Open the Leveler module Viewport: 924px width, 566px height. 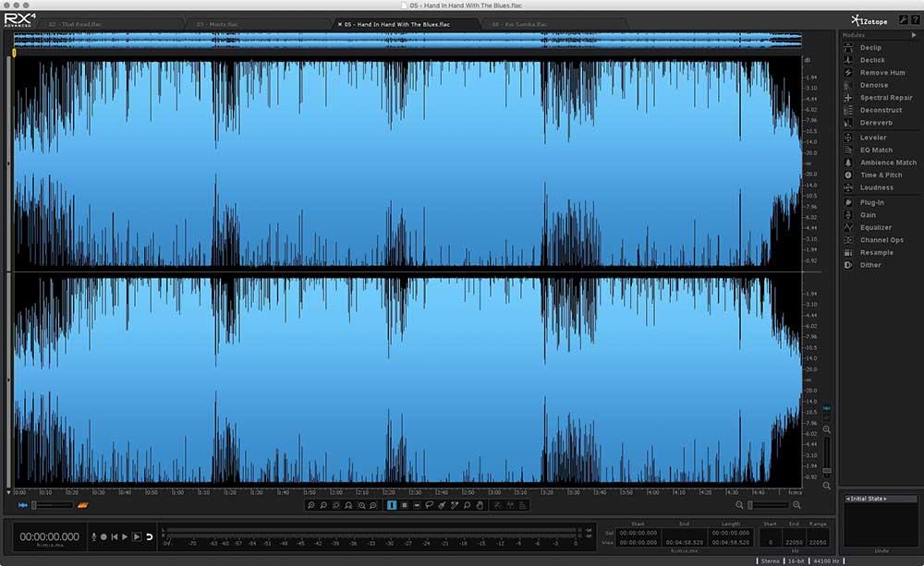point(873,138)
